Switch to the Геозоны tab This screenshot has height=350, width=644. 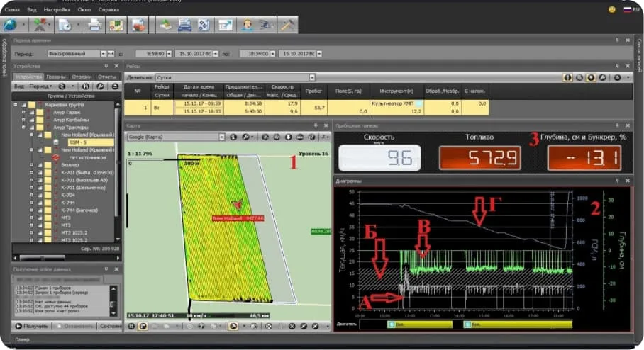(56, 76)
